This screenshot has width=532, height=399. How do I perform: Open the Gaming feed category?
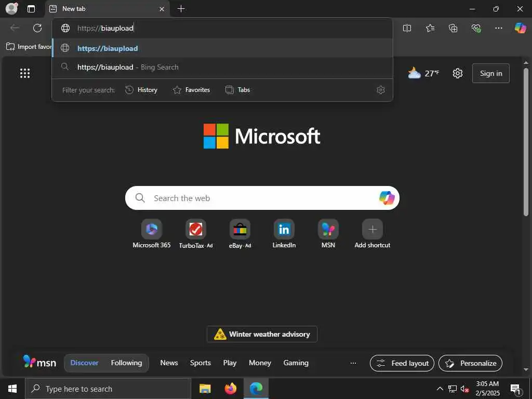pyautogui.click(x=296, y=363)
